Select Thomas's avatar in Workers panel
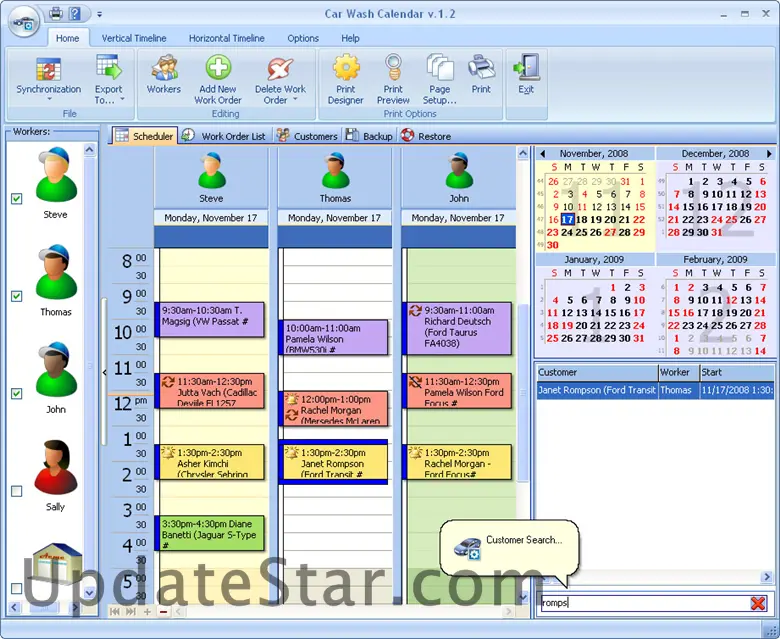 (x=56, y=272)
